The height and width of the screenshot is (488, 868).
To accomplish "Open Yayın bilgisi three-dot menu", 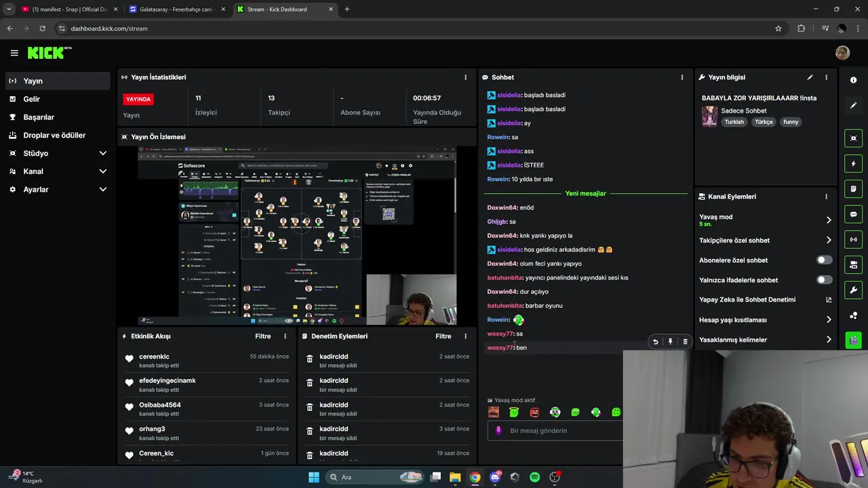I will (x=826, y=77).
